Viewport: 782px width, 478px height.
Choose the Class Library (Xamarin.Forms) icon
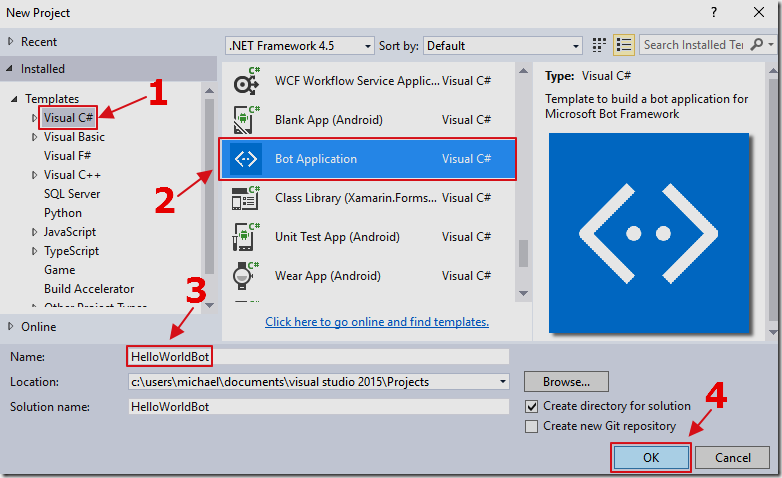coord(246,198)
